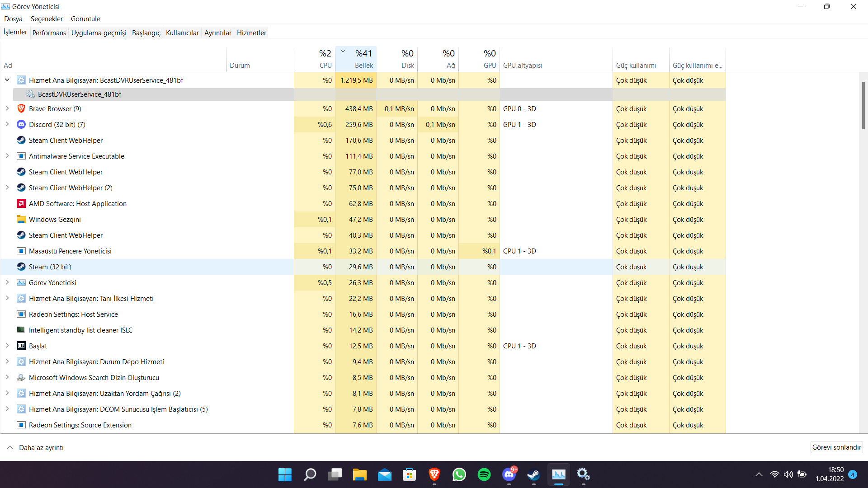Click the Steam (32 bit) process icon
The height and width of the screenshot is (488, 868).
pyautogui.click(x=21, y=267)
